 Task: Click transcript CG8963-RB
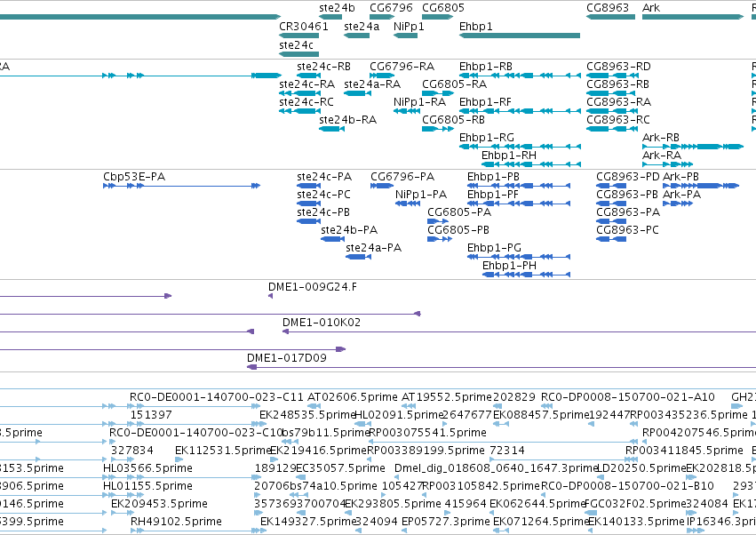613,93
